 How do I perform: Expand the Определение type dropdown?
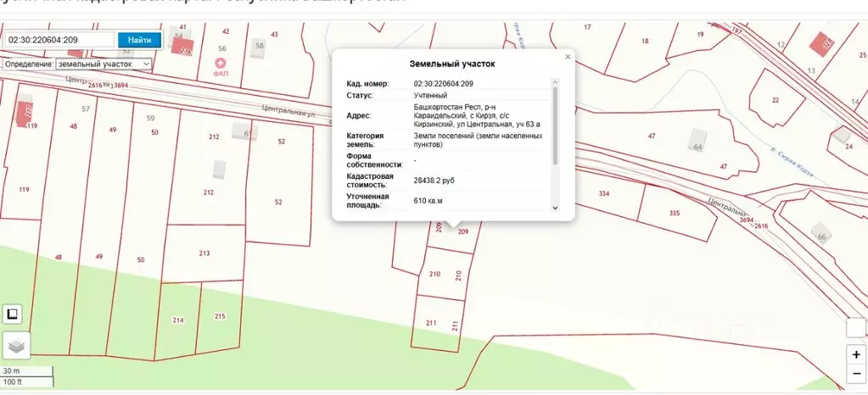[104, 64]
